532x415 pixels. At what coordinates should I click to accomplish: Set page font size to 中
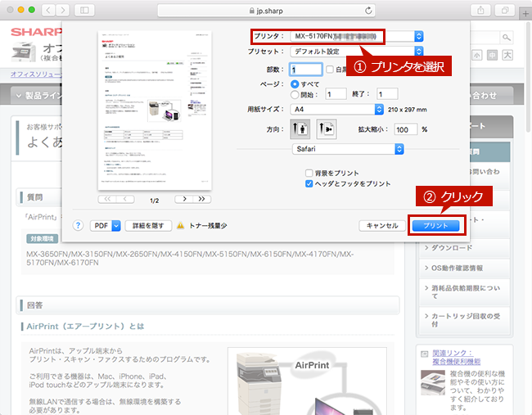492,55
